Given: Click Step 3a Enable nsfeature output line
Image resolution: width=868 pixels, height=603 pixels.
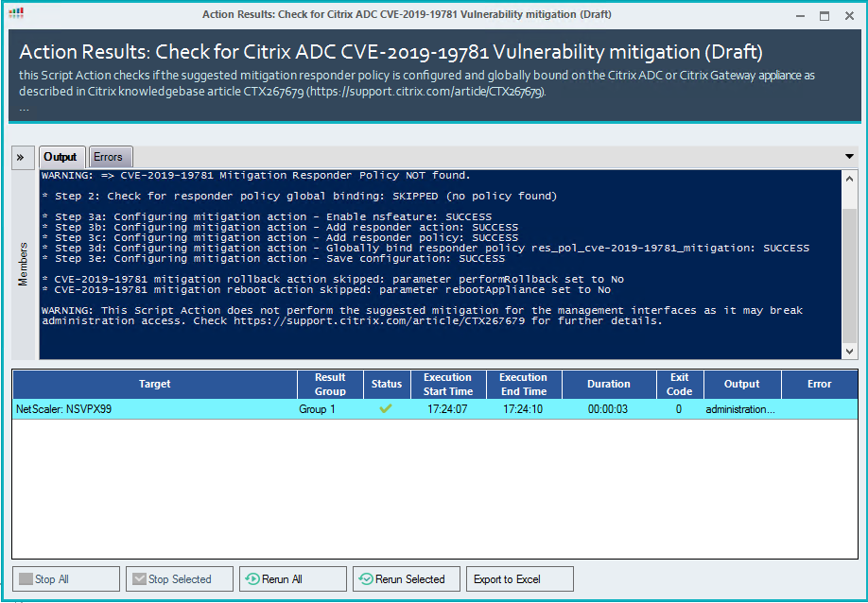Looking at the screenshot, I should pos(267,216).
